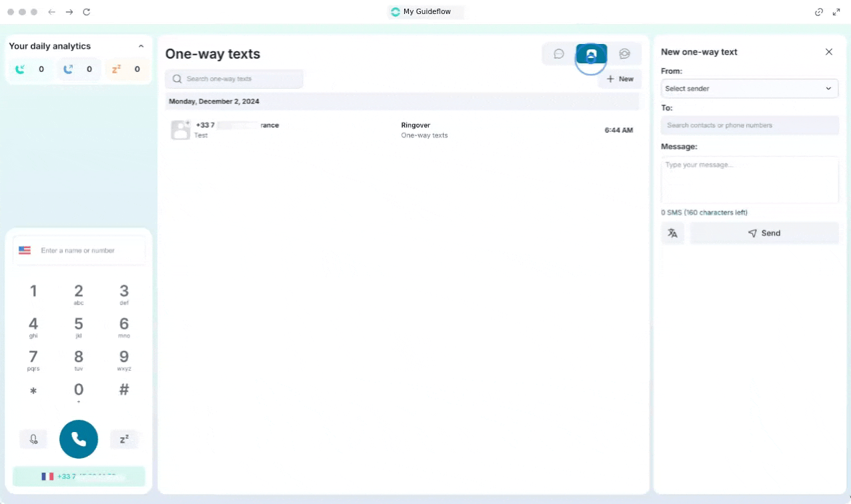Open the US flag country selector

click(x=25, y=251)
